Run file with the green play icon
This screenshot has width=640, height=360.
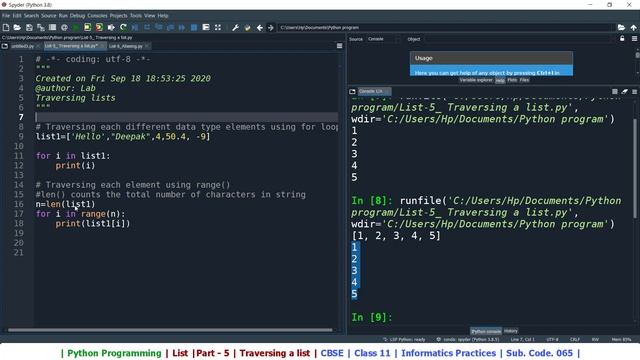coord(76,27)
